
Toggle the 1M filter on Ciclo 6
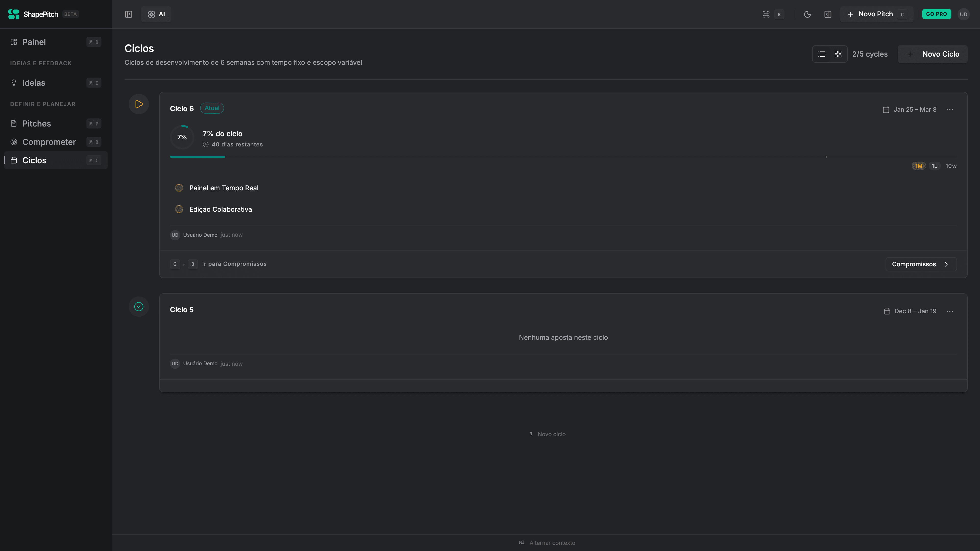[919, 166]
